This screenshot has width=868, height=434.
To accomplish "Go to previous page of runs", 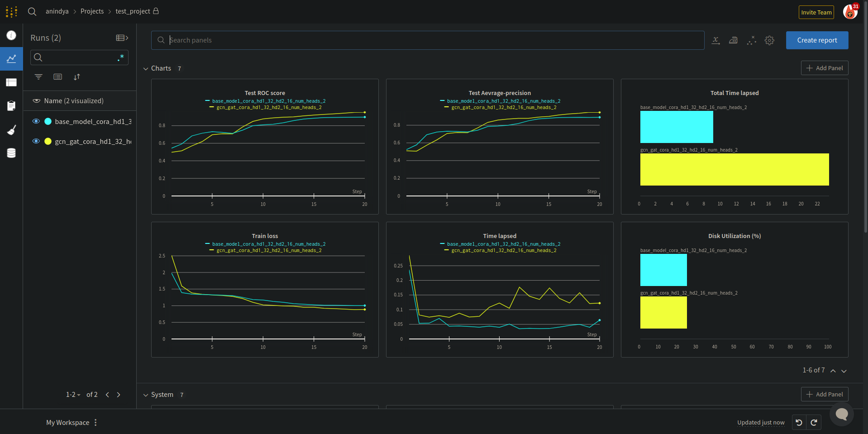I will tap(107, 395).
